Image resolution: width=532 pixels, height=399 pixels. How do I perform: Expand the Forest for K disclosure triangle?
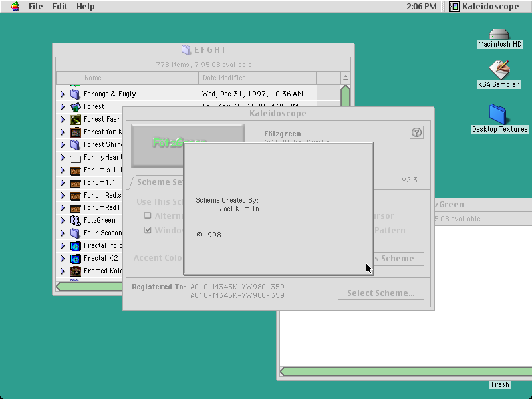point(63,132)
